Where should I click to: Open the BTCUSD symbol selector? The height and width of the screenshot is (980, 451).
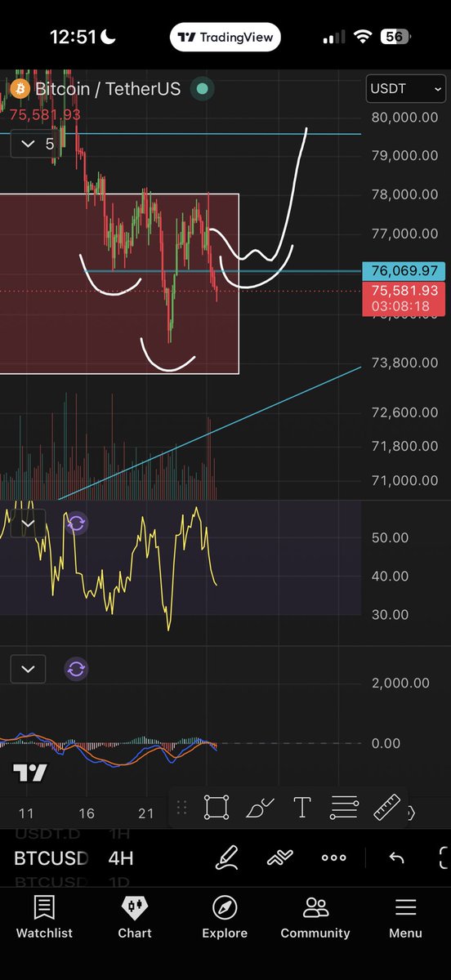point(51,858)
